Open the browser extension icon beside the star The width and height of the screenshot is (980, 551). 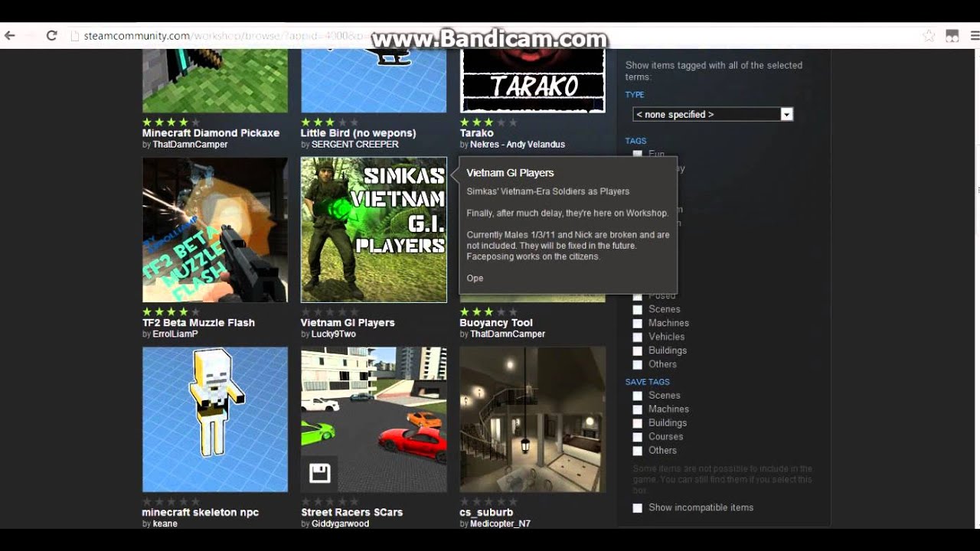(x=952, y=35)
